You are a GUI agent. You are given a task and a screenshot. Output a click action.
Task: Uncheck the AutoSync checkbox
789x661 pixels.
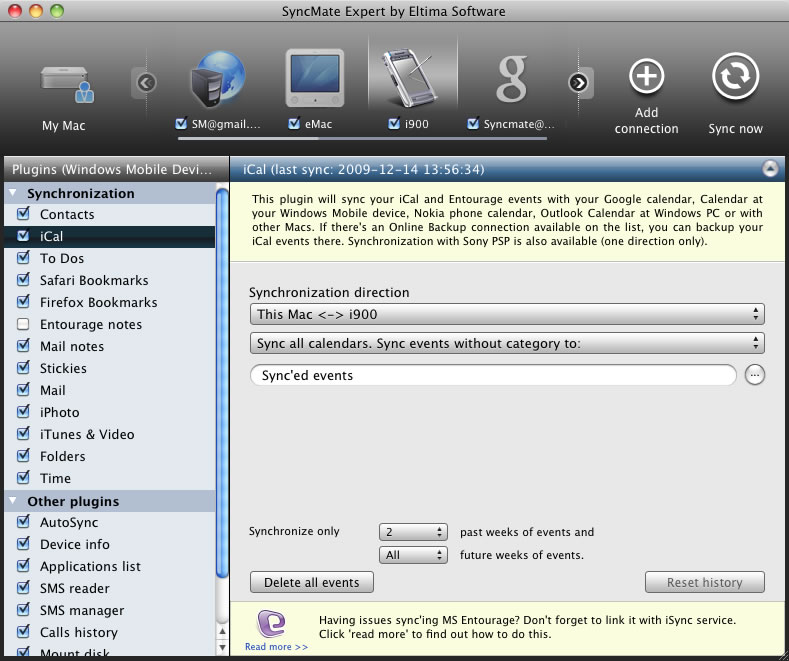pos(23,522)
